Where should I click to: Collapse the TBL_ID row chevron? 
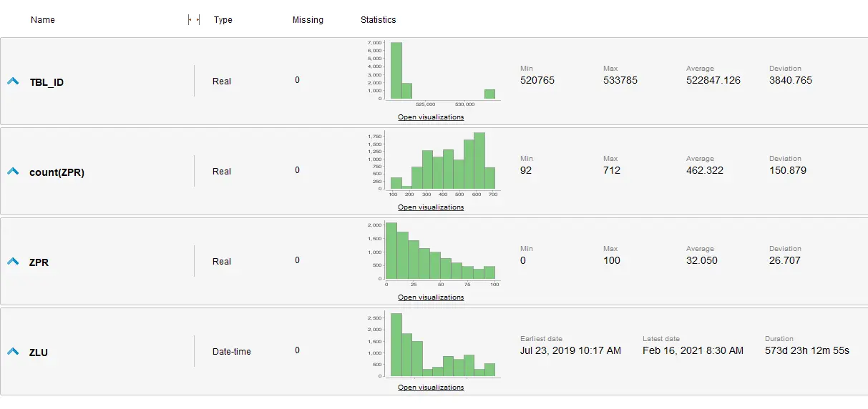[12, 82]
